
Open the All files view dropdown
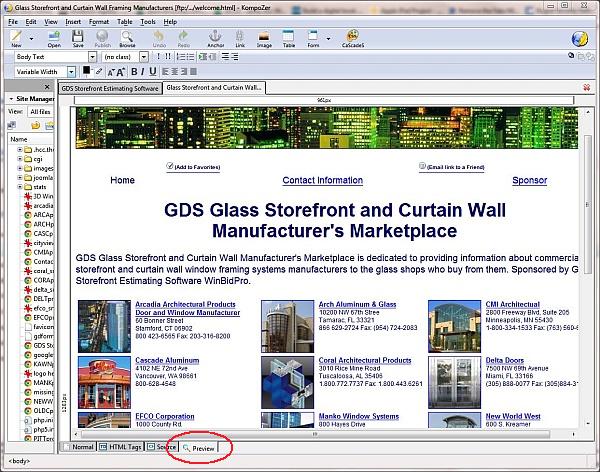(x=40, y=112)
